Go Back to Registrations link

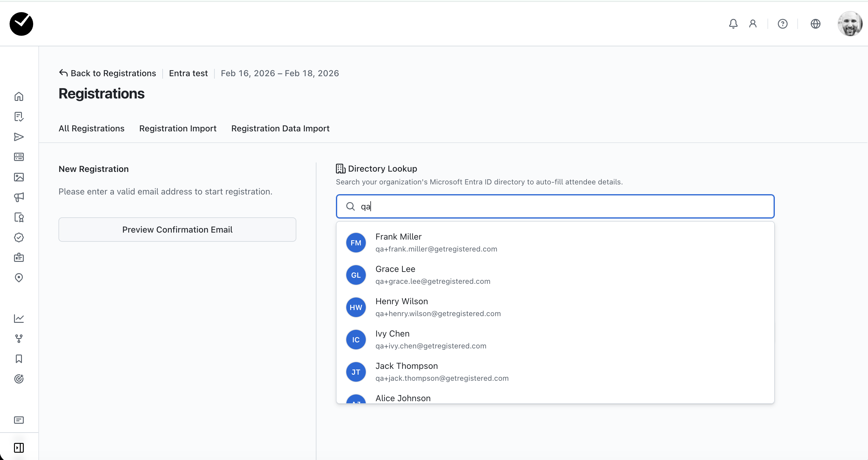click(108, 73)
